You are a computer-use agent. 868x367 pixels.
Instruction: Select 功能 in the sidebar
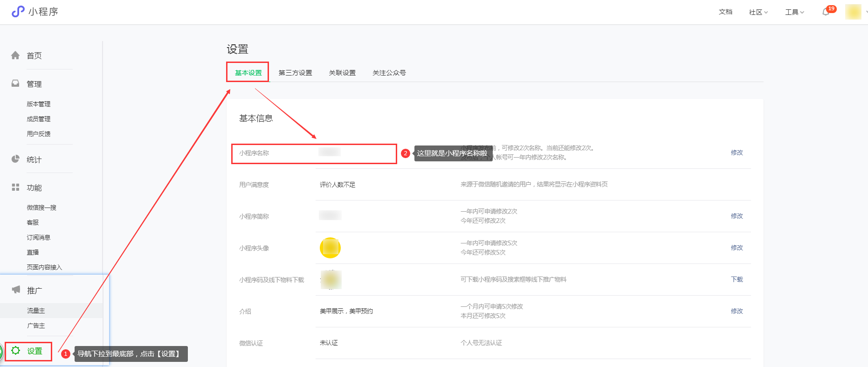click(x=34, y=187)
